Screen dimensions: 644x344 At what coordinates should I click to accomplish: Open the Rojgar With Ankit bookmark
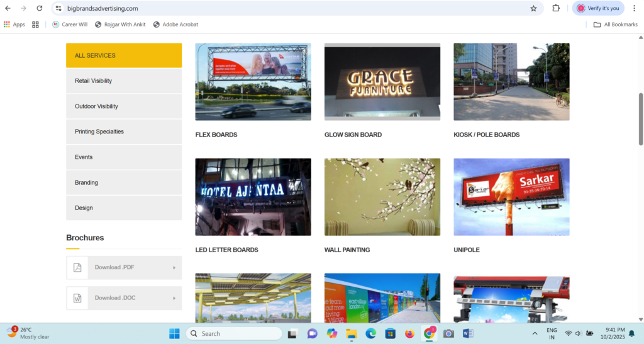(120, 25)
